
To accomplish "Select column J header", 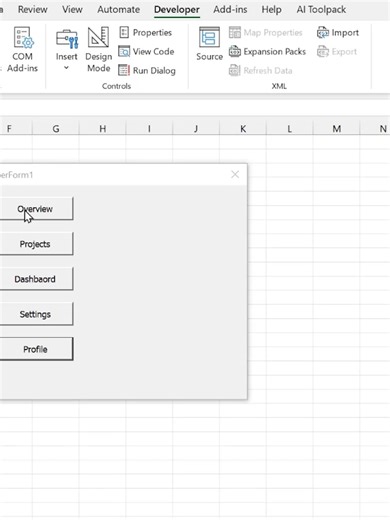I will coord(196,129).
